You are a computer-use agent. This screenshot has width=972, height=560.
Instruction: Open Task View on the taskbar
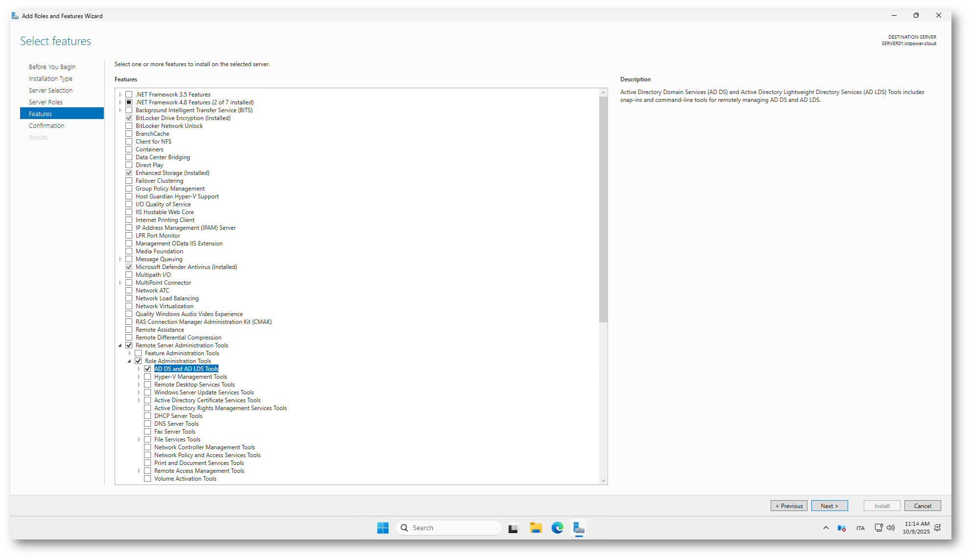click(x=513, y=528)
